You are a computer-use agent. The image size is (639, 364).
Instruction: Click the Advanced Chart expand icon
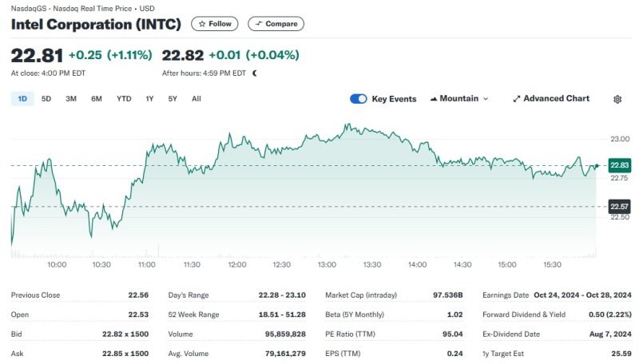pos(516,99)
